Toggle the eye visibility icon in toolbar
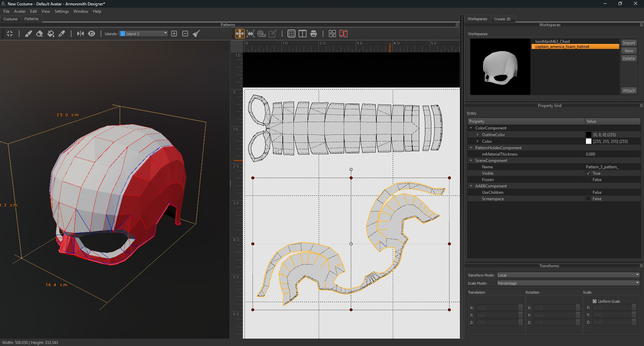Viewport: 644px width, 346px height. [92, 34]
